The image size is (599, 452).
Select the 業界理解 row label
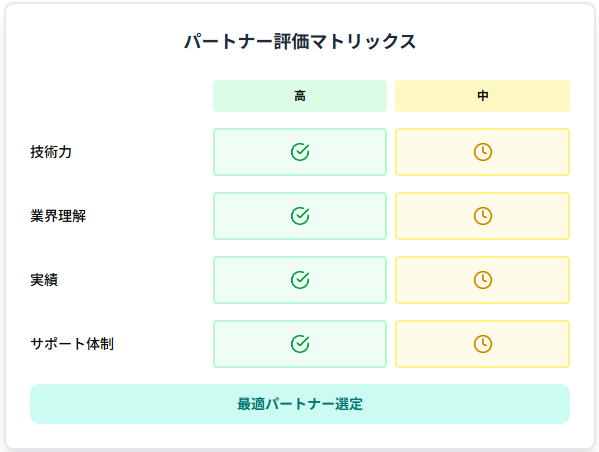click(x=58, y=216)
